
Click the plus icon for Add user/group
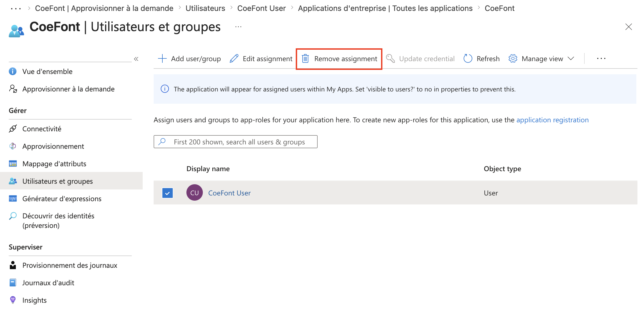point(162,59)
